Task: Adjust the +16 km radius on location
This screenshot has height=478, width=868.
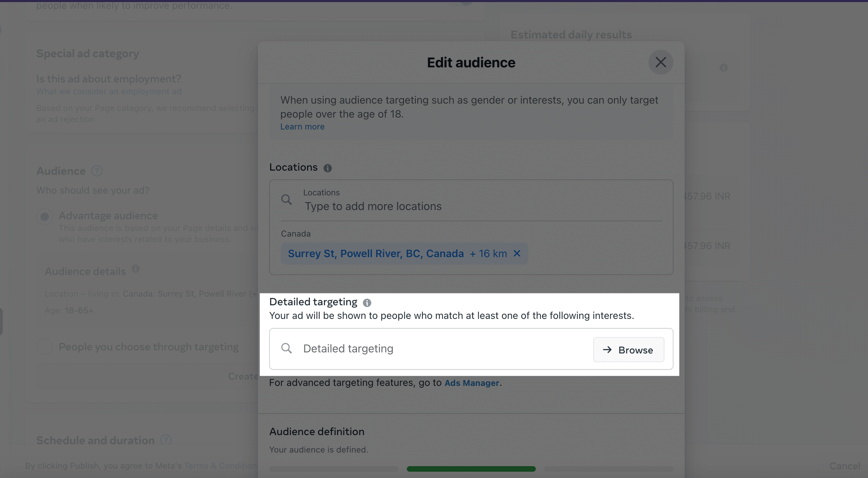Action: (488, 254)
